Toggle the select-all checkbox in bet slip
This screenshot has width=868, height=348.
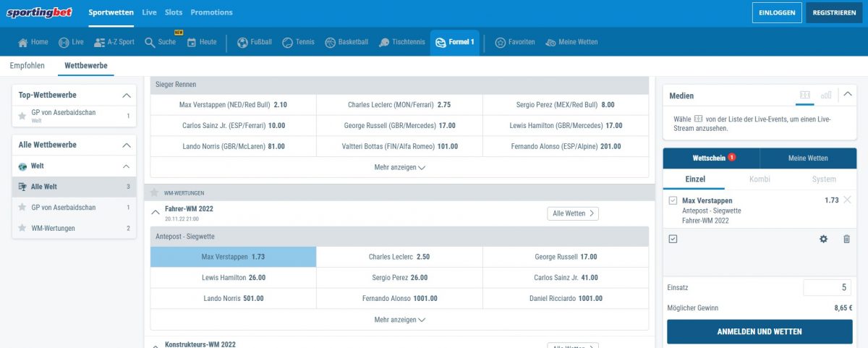(x=673, y=239)
